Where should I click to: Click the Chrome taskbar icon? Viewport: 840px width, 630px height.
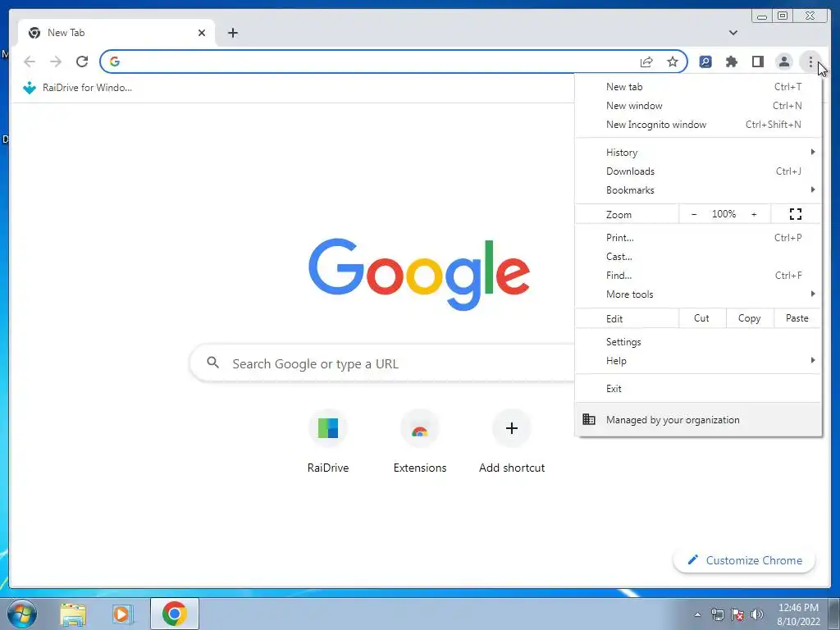tap(175, 614)
